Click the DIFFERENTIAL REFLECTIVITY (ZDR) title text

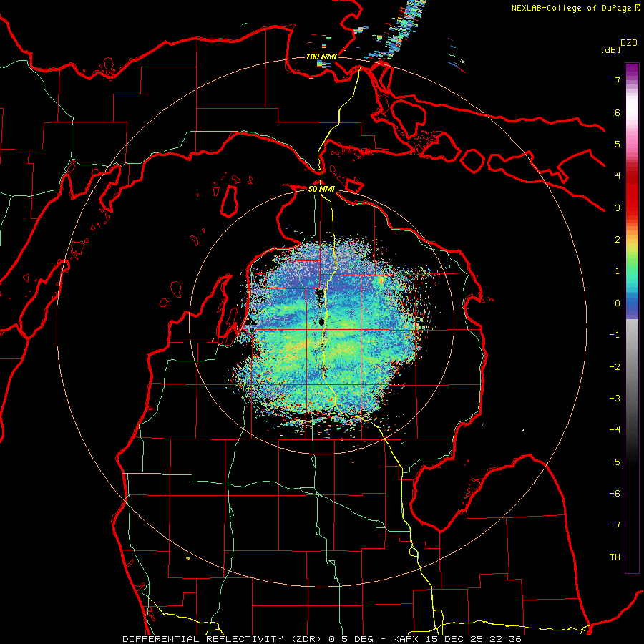pyautogui.click(x=223, y=639)
